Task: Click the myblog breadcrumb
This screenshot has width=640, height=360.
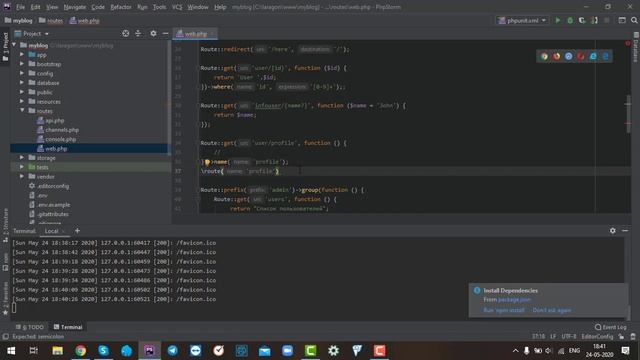Action: [18, 20]
